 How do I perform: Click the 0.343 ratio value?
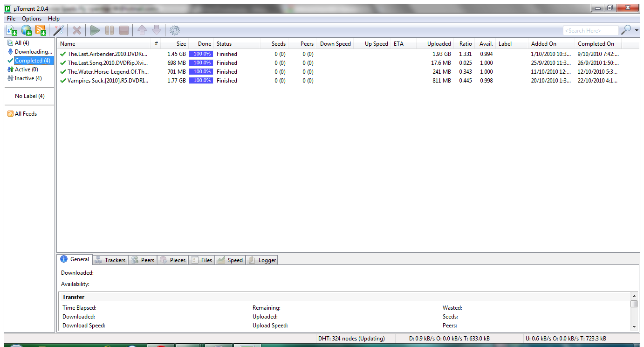(465, 72)
